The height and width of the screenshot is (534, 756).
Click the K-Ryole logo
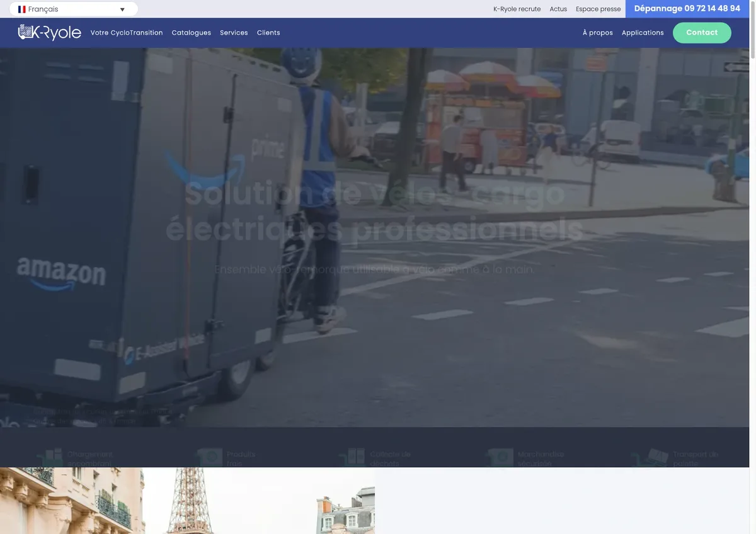point(50,32)
